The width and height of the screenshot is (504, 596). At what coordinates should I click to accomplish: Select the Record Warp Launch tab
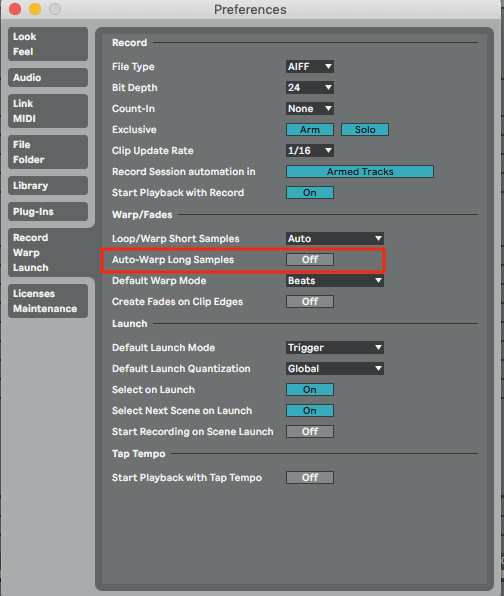(x=48, y=253)
